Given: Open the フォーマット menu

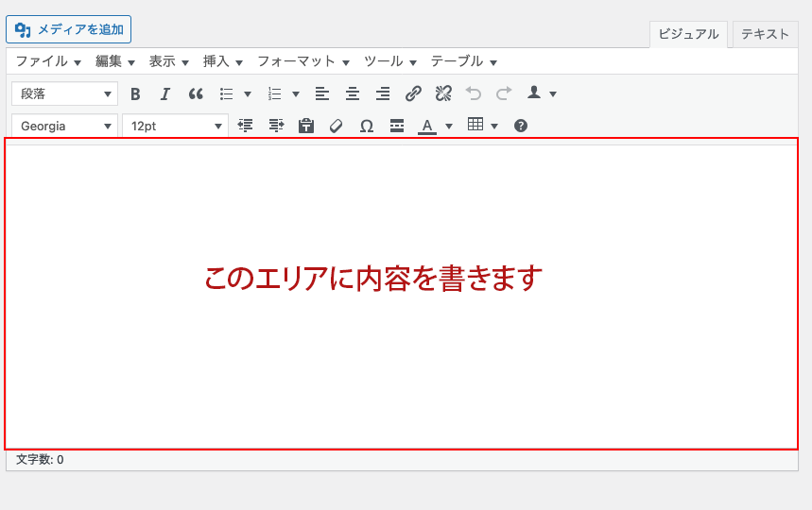Looking at the screenshot, I should click(303, 61).
